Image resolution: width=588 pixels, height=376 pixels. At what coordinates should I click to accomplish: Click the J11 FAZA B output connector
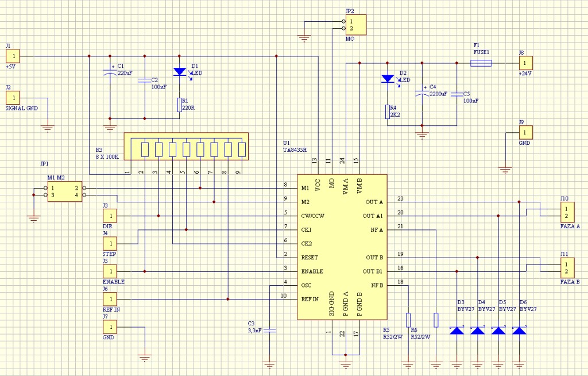coord(566,267)
